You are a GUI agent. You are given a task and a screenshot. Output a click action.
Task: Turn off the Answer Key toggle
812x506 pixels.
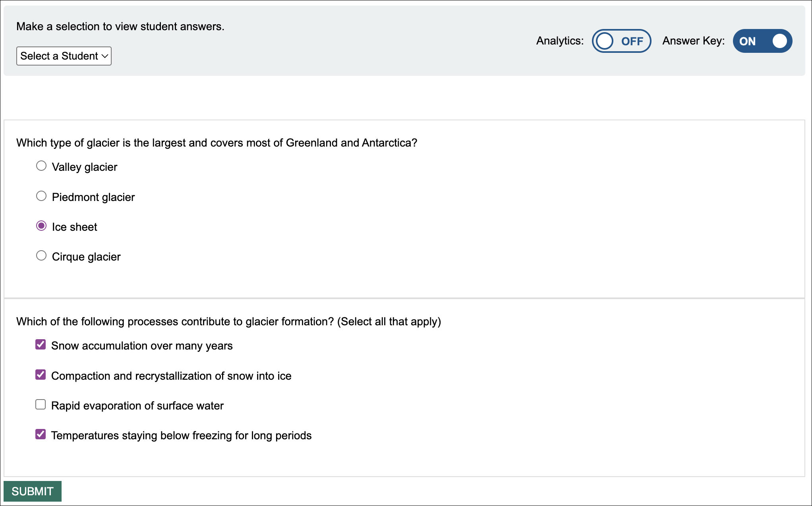click(x=762, y=41)
